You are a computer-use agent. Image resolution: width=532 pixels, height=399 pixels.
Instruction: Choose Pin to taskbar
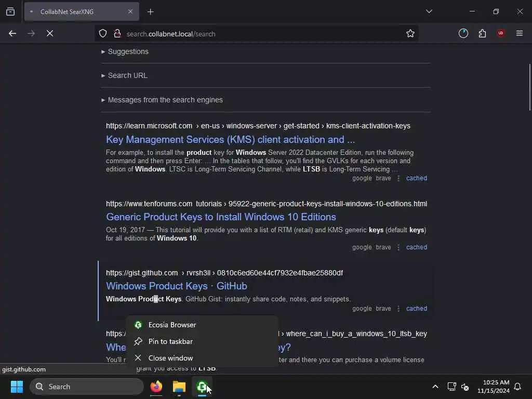(202, 341)
